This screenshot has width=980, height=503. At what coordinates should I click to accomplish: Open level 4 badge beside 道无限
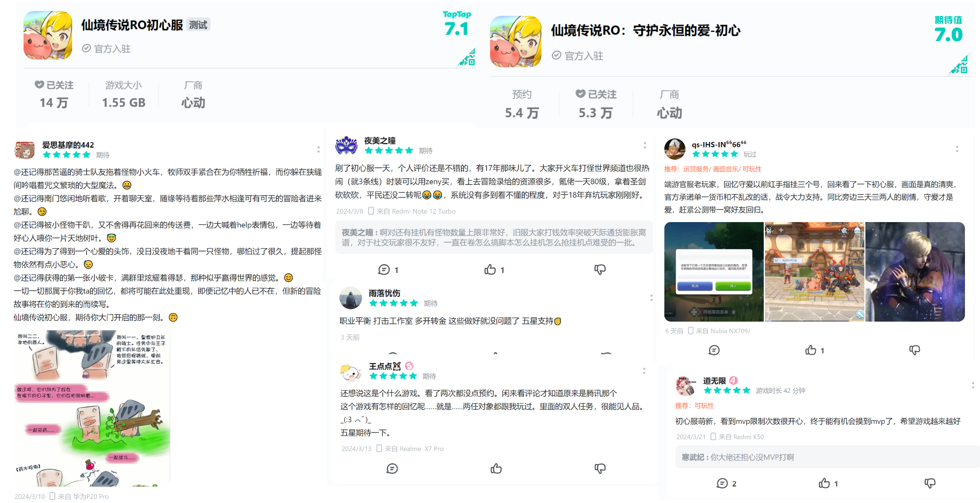[x=734, y=380]
